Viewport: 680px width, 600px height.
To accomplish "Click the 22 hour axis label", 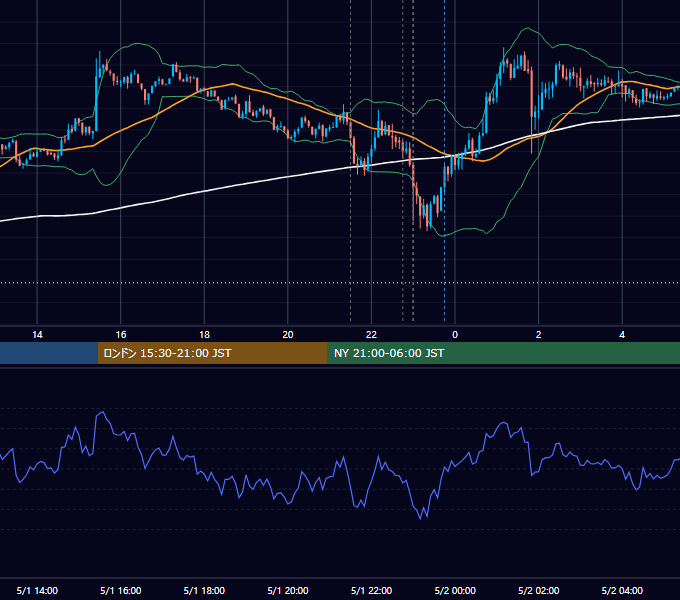I will coord(371,335).
